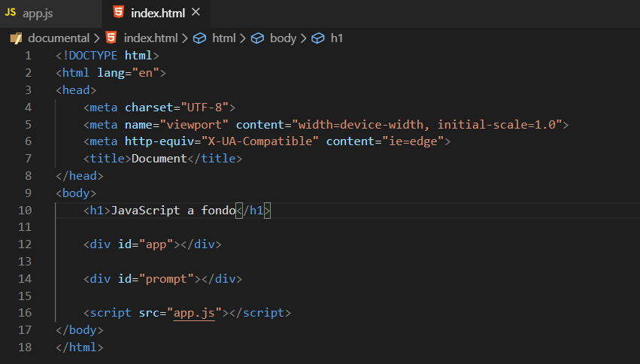Click the h1 element cube icon in the breadcrumb
The height and width of the screenshot is (364, 640).
pos(318,38)
